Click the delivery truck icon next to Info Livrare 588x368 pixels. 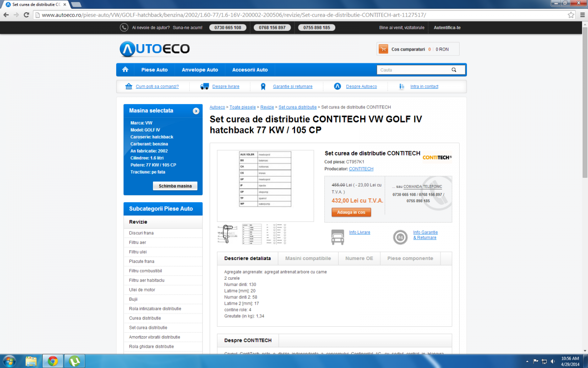338,237
